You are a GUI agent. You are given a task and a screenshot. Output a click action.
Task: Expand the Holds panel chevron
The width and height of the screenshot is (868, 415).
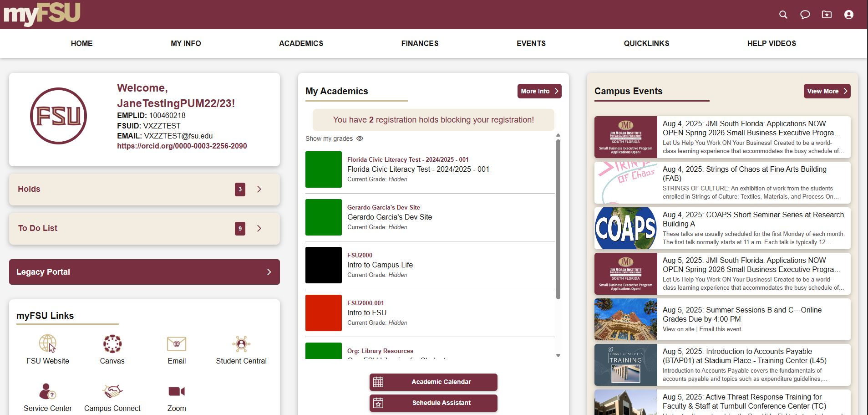(x=259, y=189)
